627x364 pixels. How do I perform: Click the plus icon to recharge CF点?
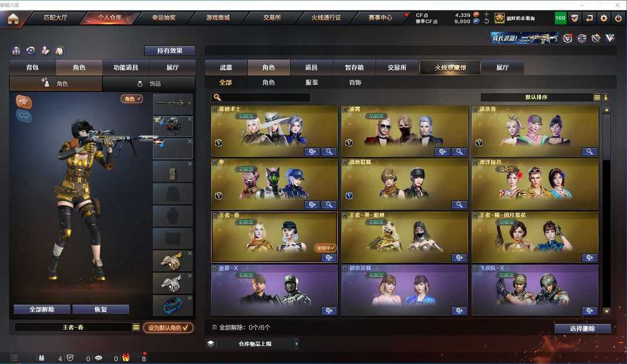pos(487,14)
